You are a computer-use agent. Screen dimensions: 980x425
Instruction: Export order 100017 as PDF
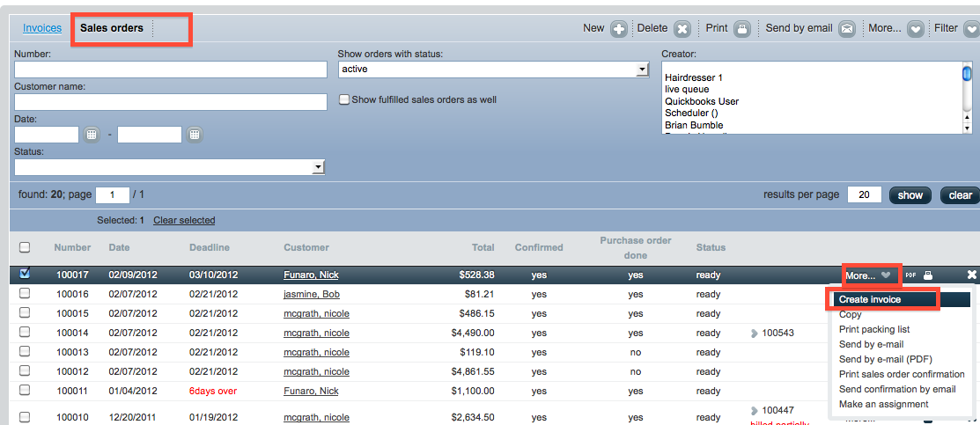(910, 275)
